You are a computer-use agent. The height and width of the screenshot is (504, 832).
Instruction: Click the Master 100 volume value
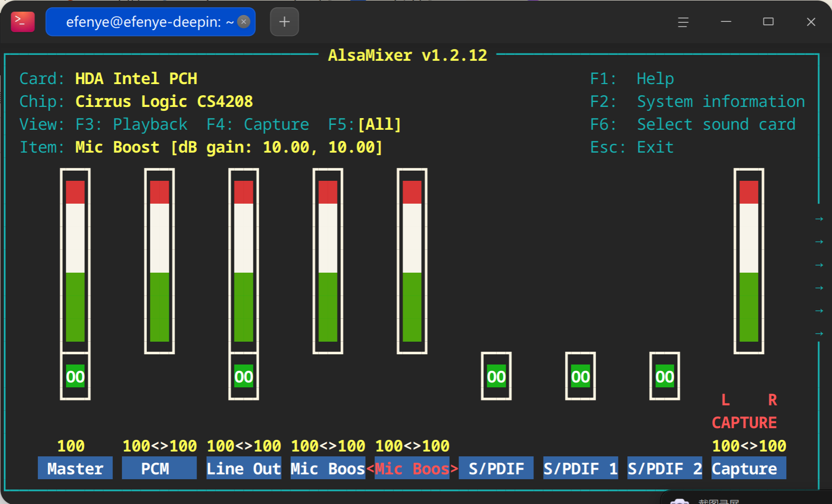[x=71, y=446]
